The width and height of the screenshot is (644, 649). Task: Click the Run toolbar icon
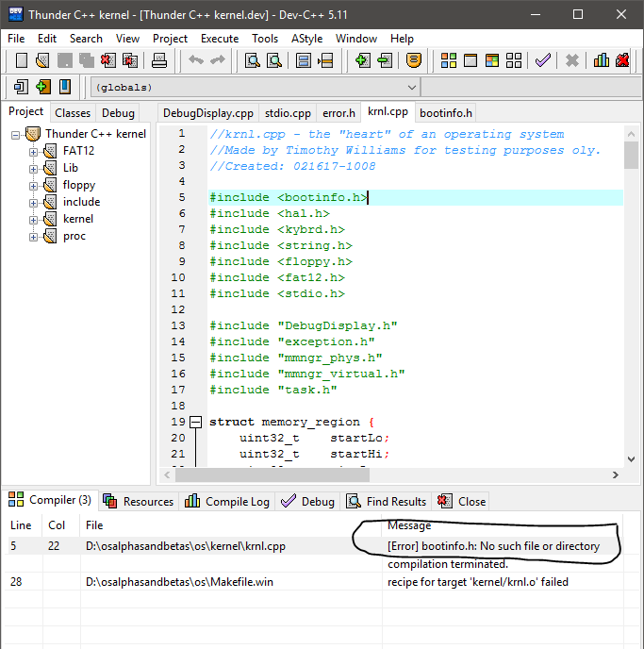[471, 60]
